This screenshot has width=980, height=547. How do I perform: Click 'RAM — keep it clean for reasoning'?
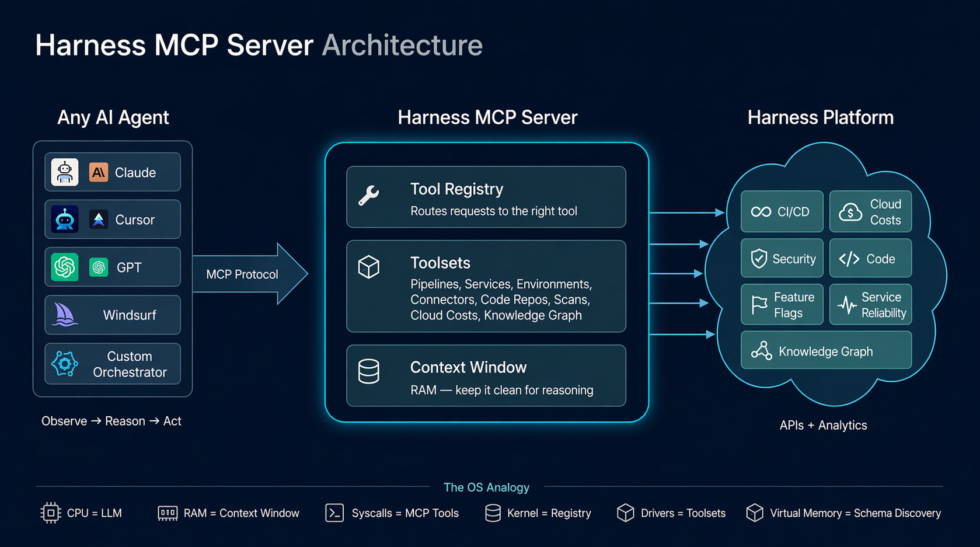click(501, 391)
